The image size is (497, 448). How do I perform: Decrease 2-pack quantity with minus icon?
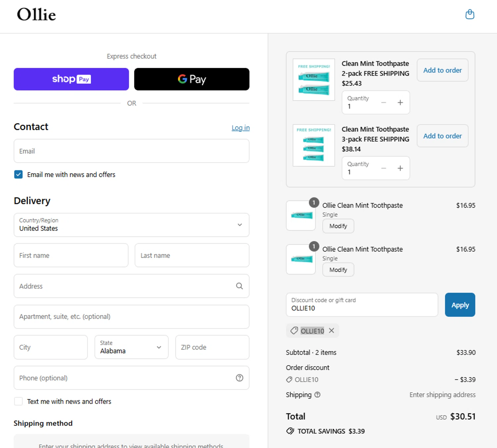coord(383,103)
